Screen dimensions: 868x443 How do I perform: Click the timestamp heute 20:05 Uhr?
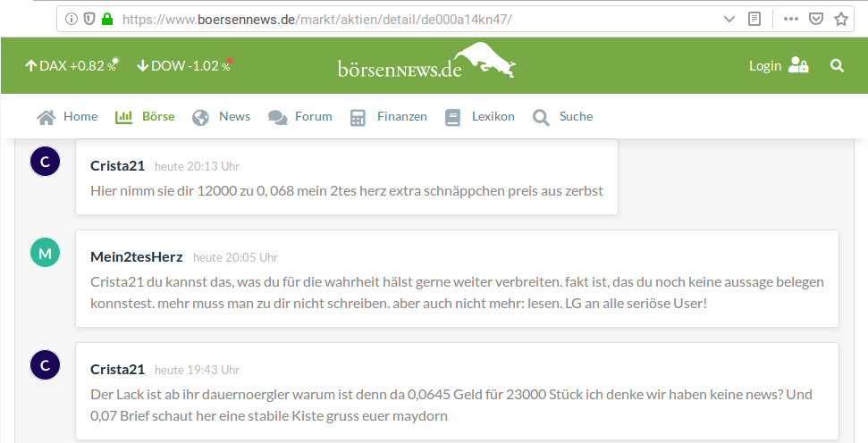coord(235,258)
